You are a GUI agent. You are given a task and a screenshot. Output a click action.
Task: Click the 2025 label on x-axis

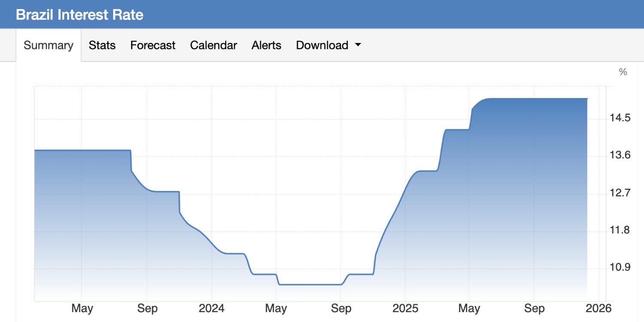405,308
